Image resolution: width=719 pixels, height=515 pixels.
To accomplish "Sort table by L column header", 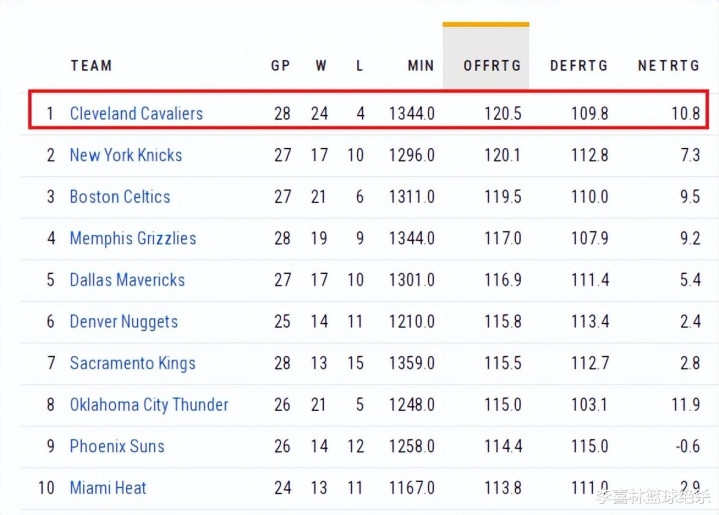I will (360, 66).
